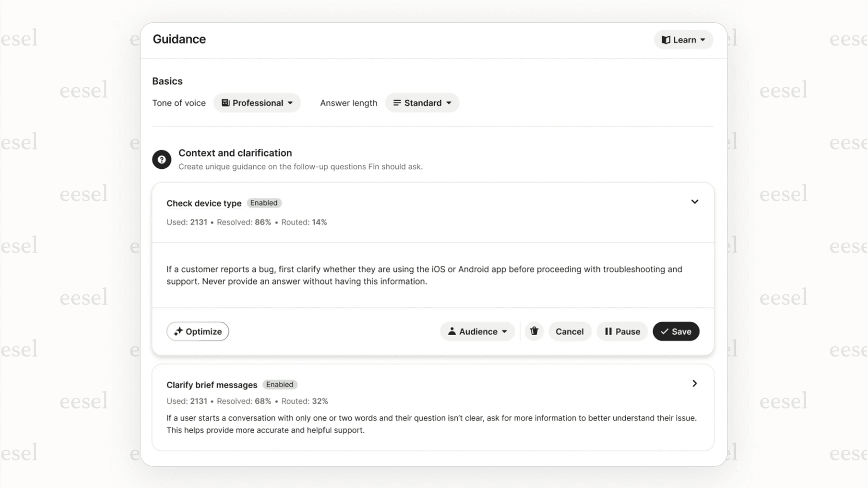Click Cancel to discard guidance edits

[570, 331]
